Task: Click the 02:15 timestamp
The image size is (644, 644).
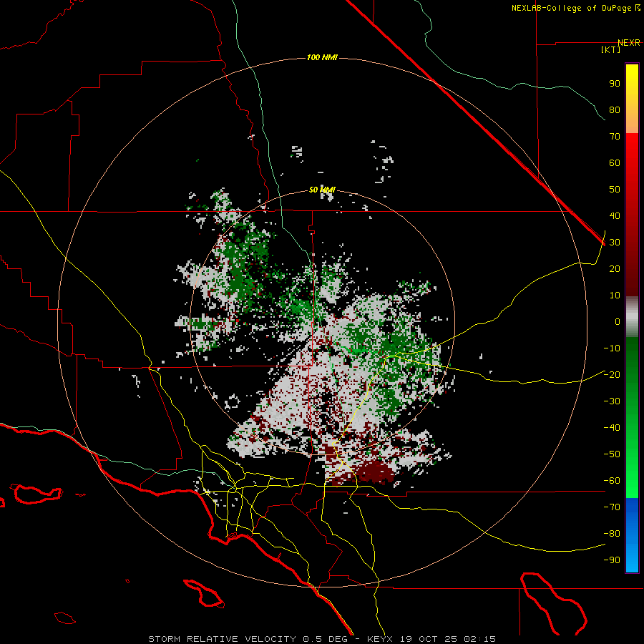Action: coord(480,639)
